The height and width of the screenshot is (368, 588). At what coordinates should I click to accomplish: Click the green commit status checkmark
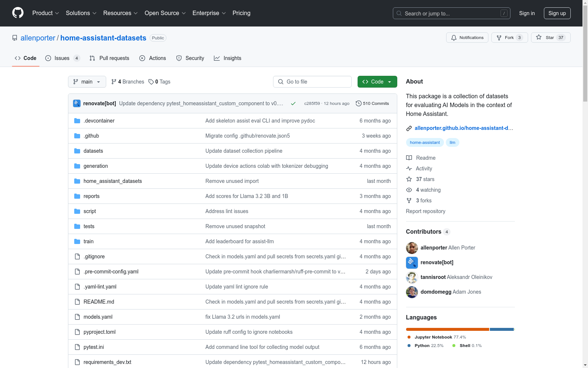tap(293, 103)
